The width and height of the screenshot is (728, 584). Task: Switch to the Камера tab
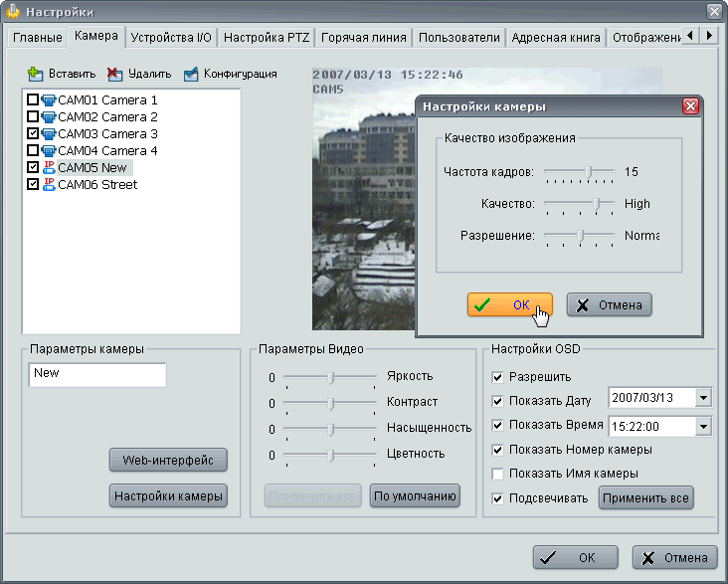[x=96, y=36]
